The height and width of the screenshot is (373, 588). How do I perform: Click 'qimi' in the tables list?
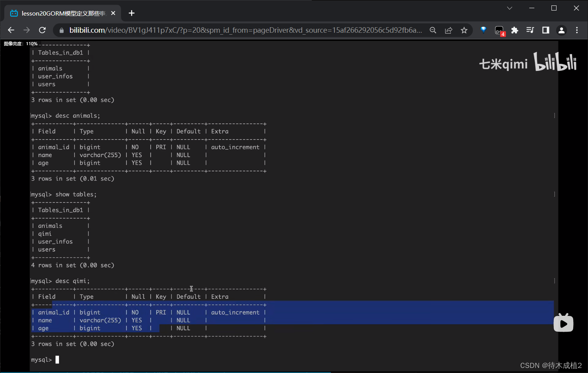click(45, 234)
